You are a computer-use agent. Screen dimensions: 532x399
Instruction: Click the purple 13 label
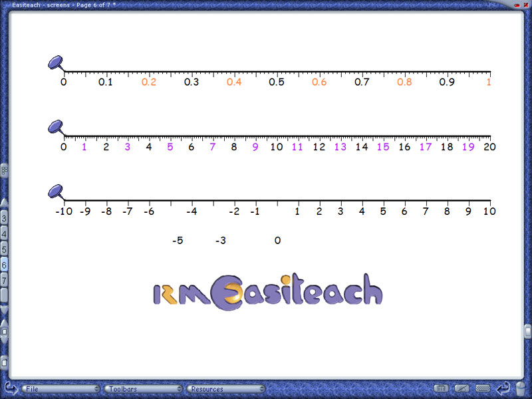tap(340, 147)
